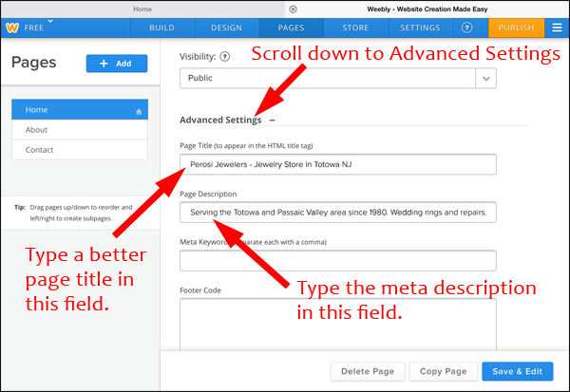570x392 pixels.
Task: Switch to the Home browser tab
Action: click(142, 9)
